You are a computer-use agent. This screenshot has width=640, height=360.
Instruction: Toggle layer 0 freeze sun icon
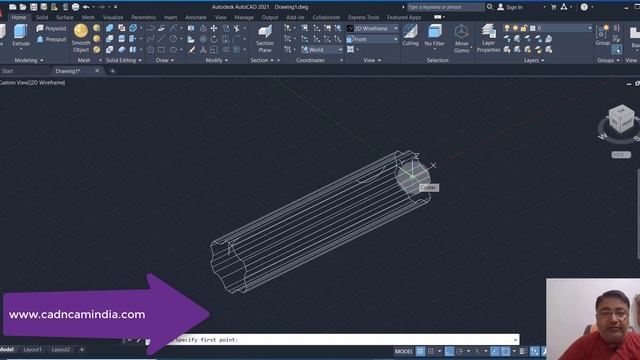(x=516, y=28)
